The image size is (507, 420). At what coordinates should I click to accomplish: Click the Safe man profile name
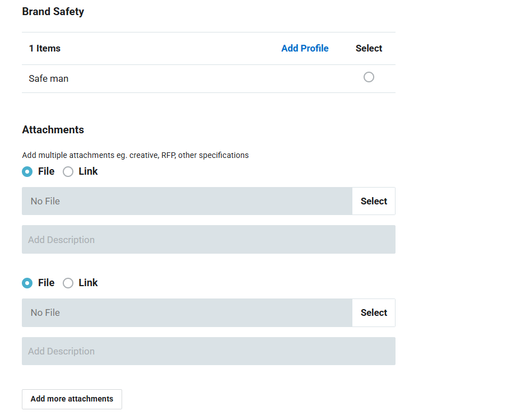(x=49, y=78)
